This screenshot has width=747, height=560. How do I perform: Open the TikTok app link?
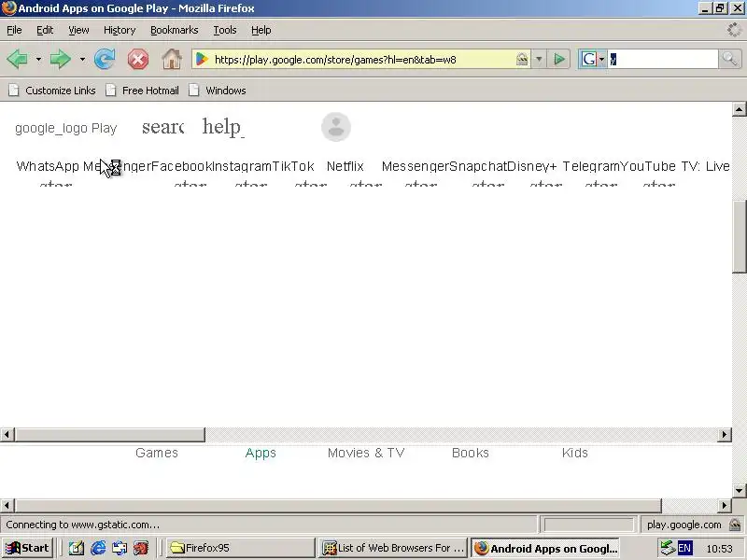(x=293, y=166)
